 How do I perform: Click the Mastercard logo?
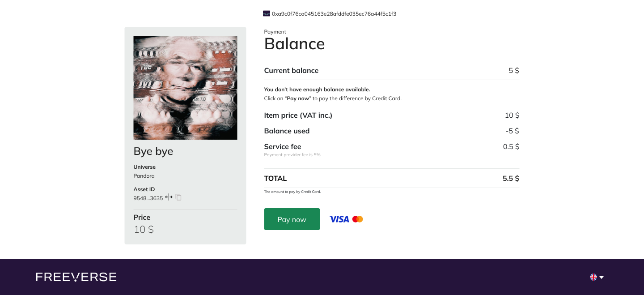(357, 219)
